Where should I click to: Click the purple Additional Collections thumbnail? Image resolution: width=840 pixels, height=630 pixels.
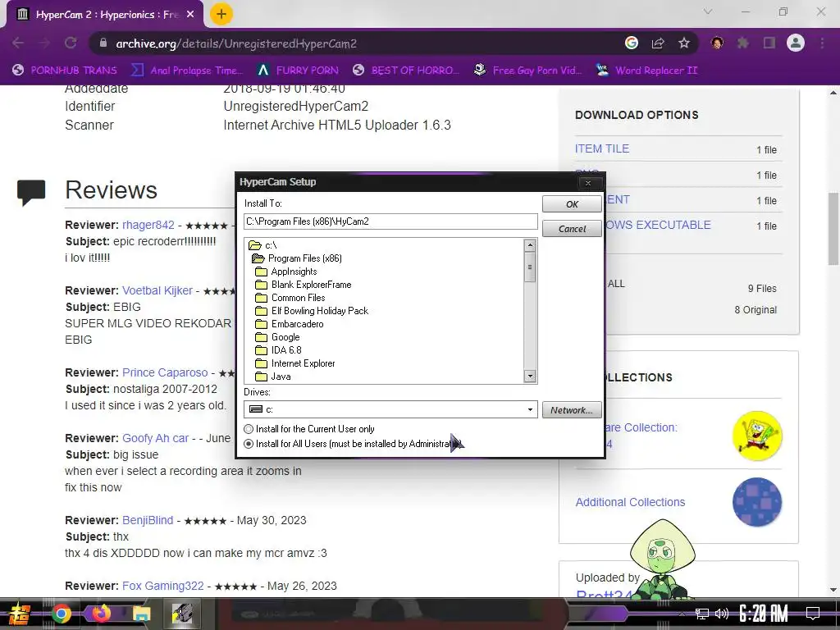pyautogui.click(x=757, y=502)
